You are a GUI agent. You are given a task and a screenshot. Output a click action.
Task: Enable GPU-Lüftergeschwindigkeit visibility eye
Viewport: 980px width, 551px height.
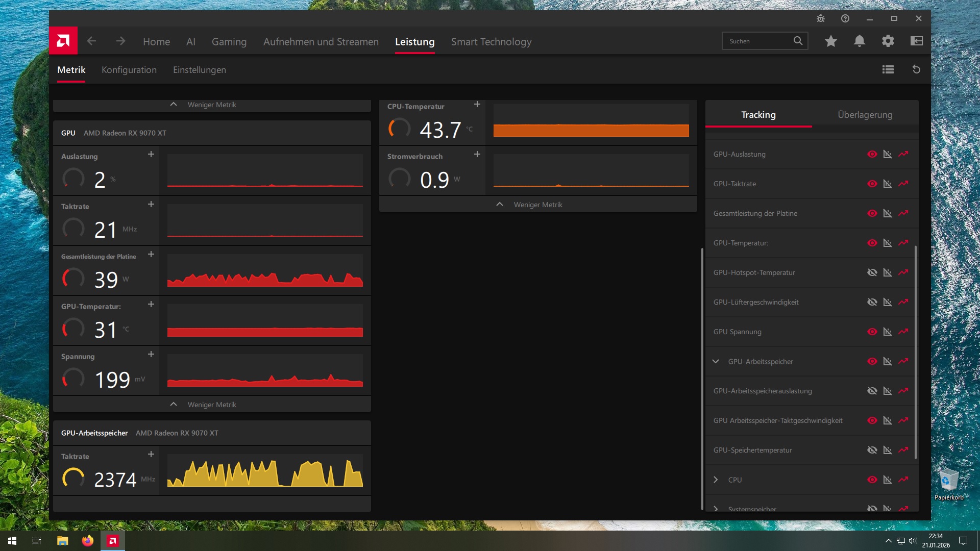tap(872, 302)
